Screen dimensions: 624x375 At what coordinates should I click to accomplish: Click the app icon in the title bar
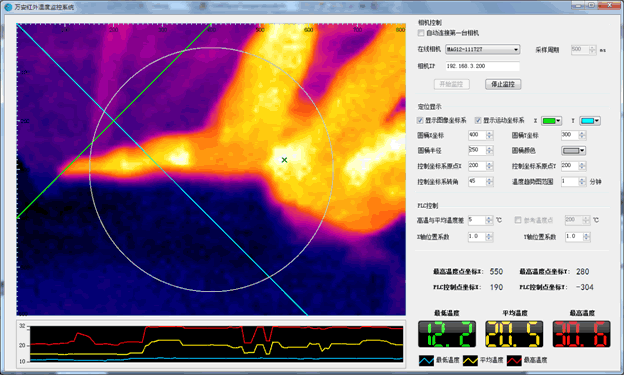coord(8,7)
